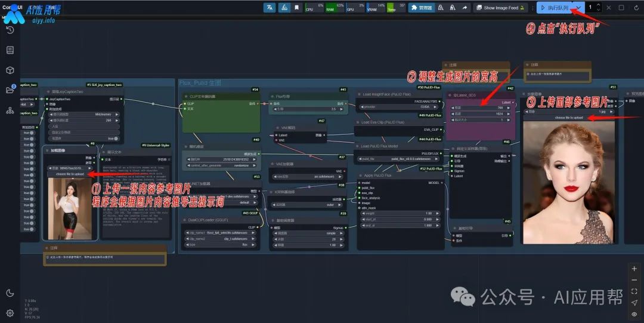The image size is (644, 323).
Task: Click the Flux_Pulid group title
Action: coord(200,83)
